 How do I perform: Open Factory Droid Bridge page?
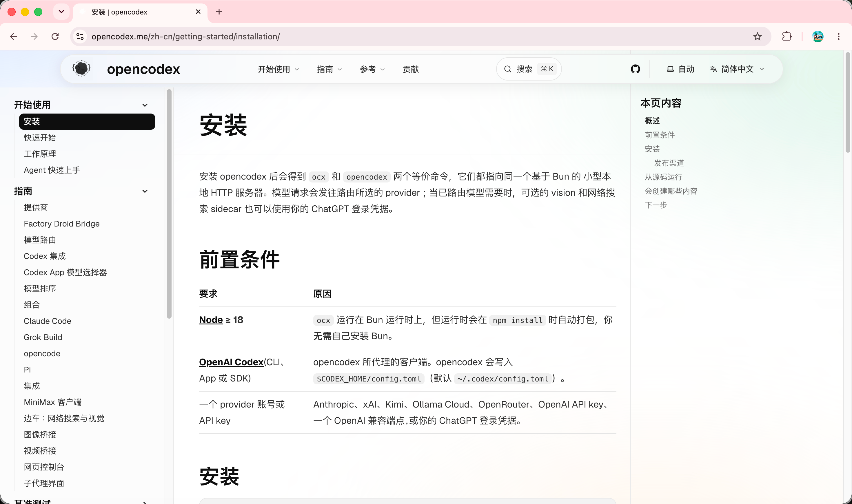pyautogui.click(x=61, y=224)
